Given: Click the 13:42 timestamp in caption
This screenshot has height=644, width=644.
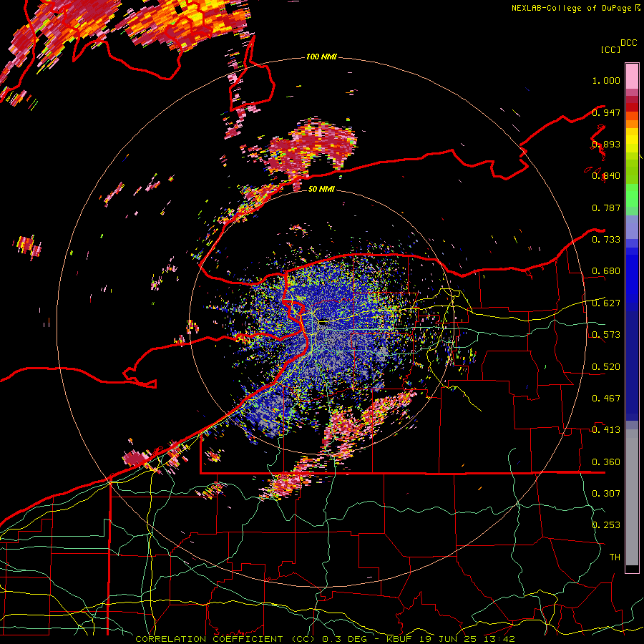Looking at the screenshot, I should point(500,639).
